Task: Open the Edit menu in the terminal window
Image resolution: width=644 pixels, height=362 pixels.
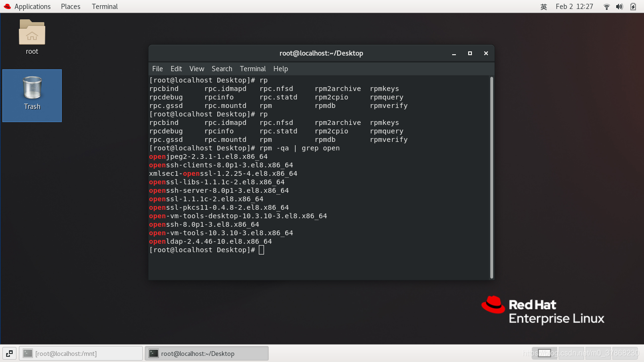Action: tap(176, 69)
